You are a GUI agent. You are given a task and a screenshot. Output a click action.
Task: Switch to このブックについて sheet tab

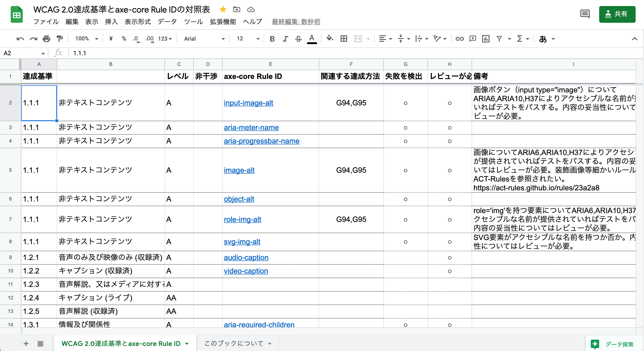pos(238,344)
